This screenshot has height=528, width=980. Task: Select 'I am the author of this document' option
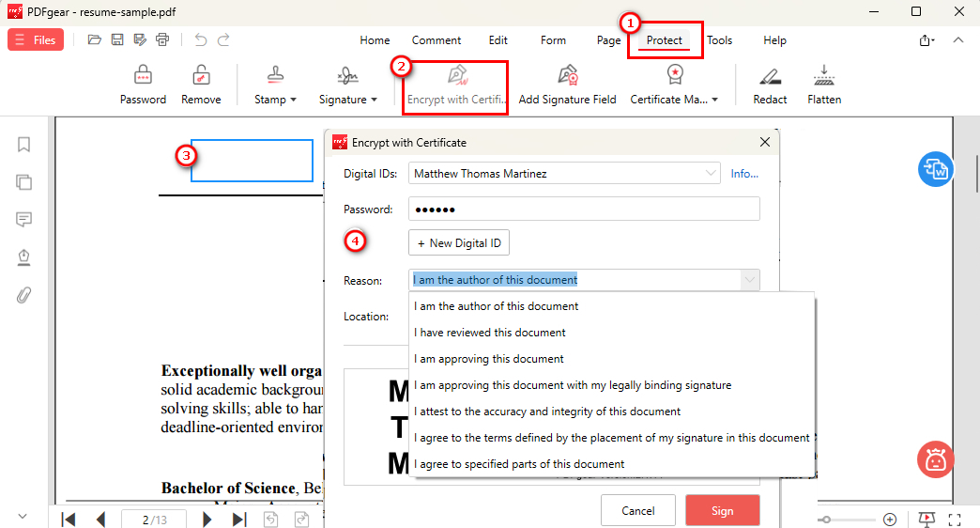click(x=612, y=306)
